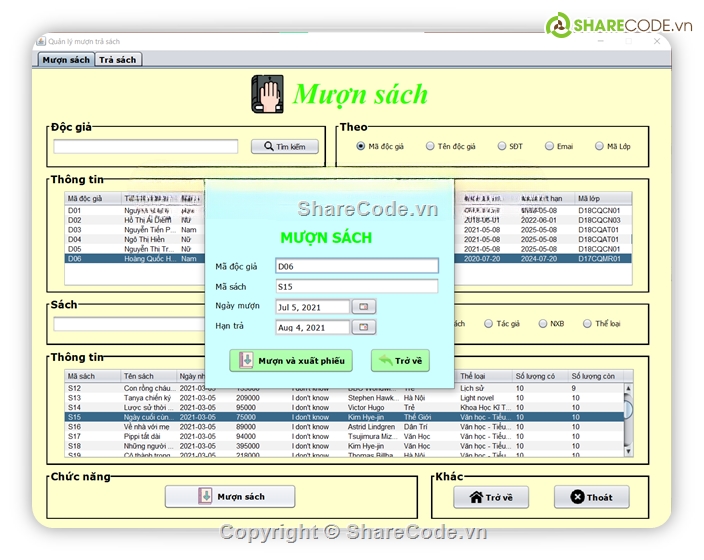
Task: Select reader row D01
Action: point(135,210)
